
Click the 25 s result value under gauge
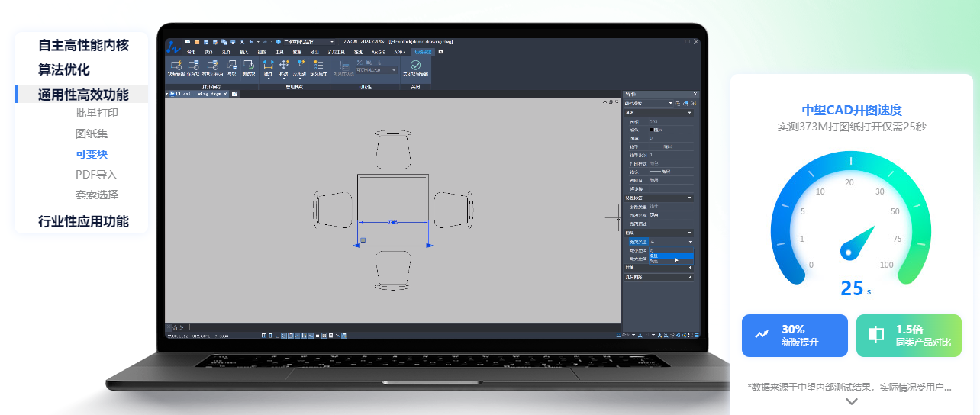(855, 288)
